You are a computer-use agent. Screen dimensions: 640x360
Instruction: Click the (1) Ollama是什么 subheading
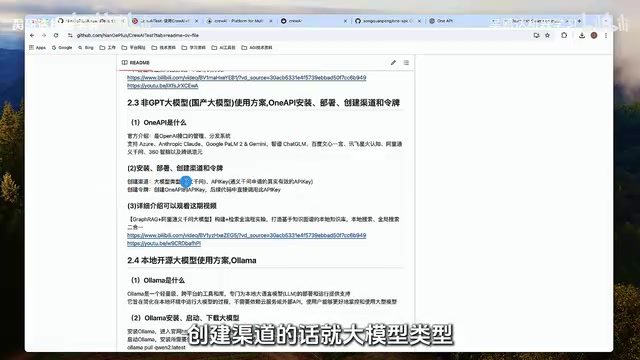[x=158, y=280]
